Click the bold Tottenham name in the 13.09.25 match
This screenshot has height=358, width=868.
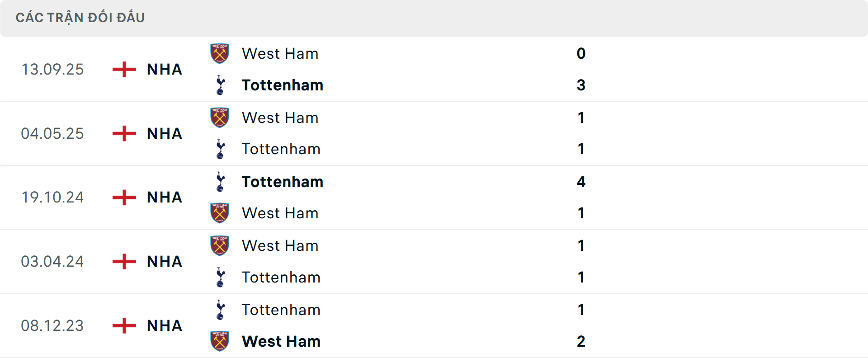point(283,85)
